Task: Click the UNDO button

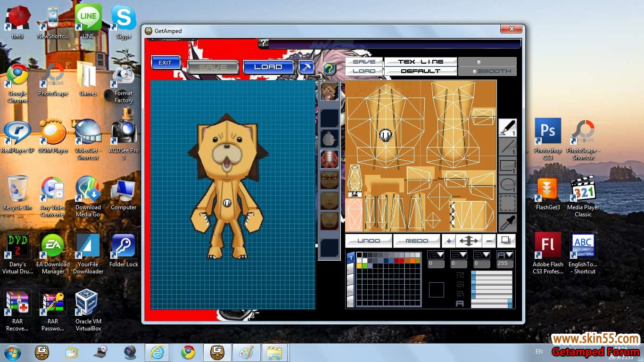Action: [369, 241]
